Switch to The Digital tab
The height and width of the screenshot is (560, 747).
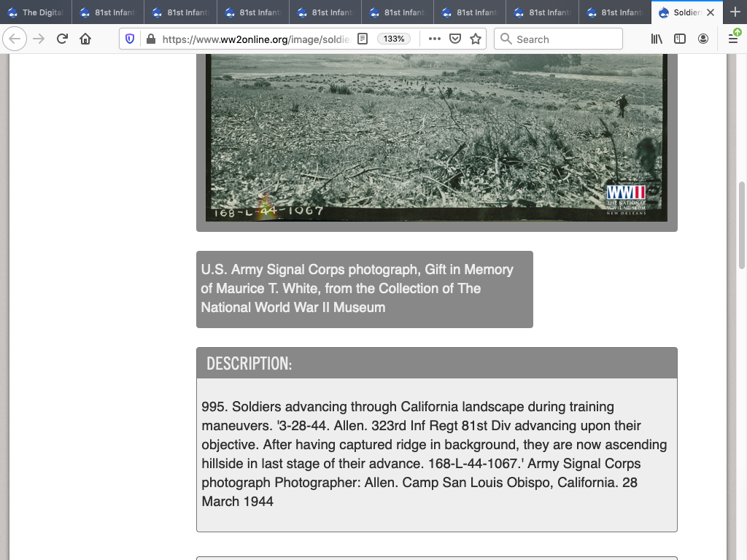[36, 12]
